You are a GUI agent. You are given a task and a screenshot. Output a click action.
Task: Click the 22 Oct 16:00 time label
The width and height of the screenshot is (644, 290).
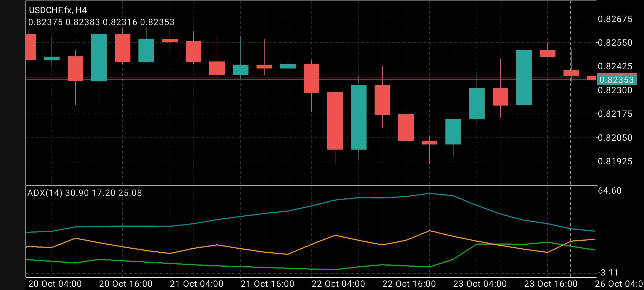[x=409, y=284]
